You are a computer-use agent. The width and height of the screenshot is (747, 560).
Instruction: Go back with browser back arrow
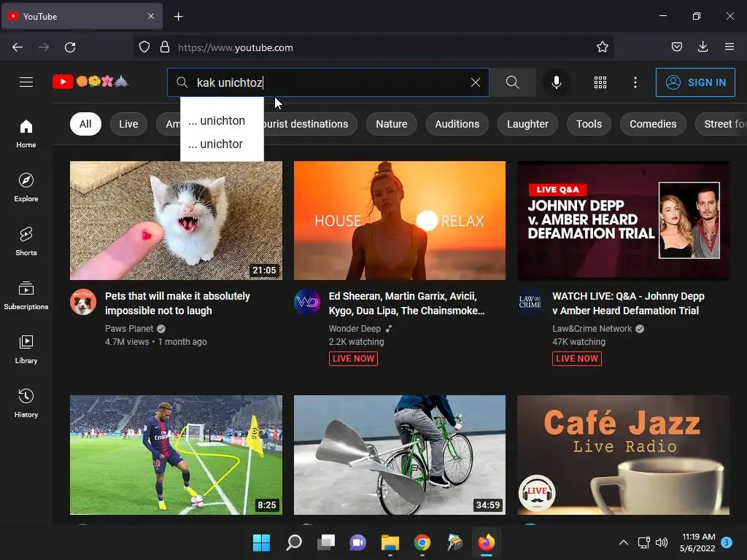click(x=18, y=47)
